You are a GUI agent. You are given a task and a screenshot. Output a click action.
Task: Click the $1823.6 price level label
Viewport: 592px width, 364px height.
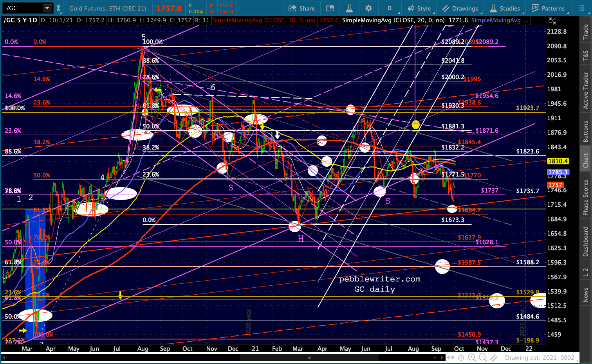527,151
